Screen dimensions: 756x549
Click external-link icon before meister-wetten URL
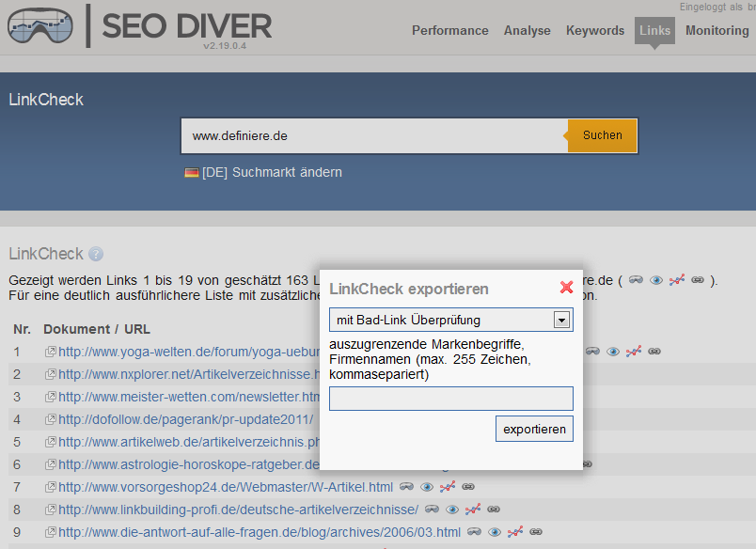[x=51, y=397]
